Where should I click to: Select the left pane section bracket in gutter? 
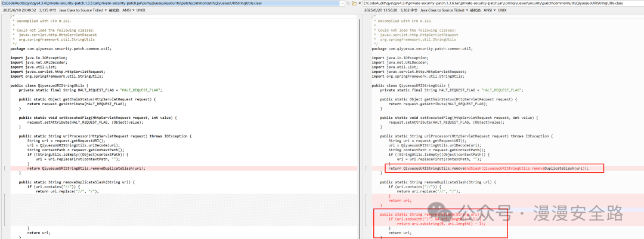4,168
